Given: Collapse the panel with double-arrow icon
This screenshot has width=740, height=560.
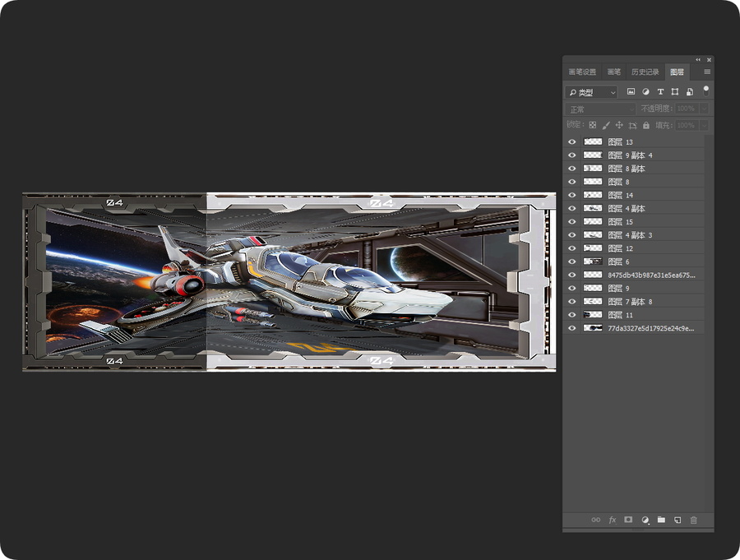Looking at the screenshot, I should [x=698, y=60].
